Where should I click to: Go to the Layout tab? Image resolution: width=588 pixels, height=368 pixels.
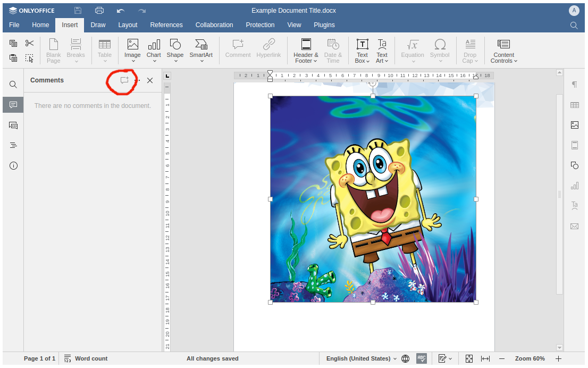tap(128, 25)
